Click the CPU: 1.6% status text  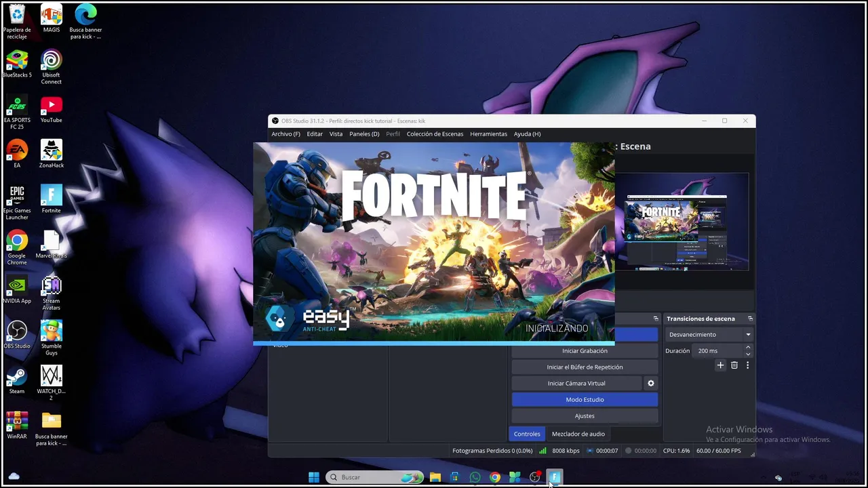(x=676, y=451)
